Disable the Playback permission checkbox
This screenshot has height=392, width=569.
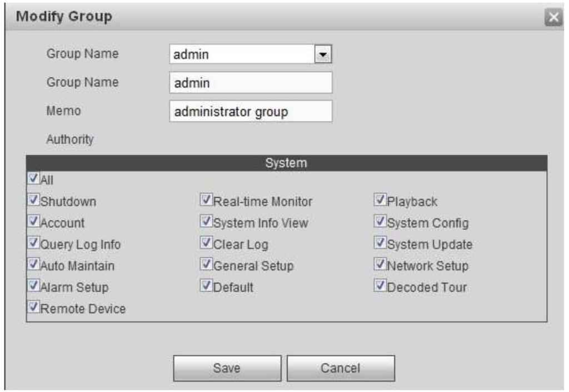click(380, 199)
